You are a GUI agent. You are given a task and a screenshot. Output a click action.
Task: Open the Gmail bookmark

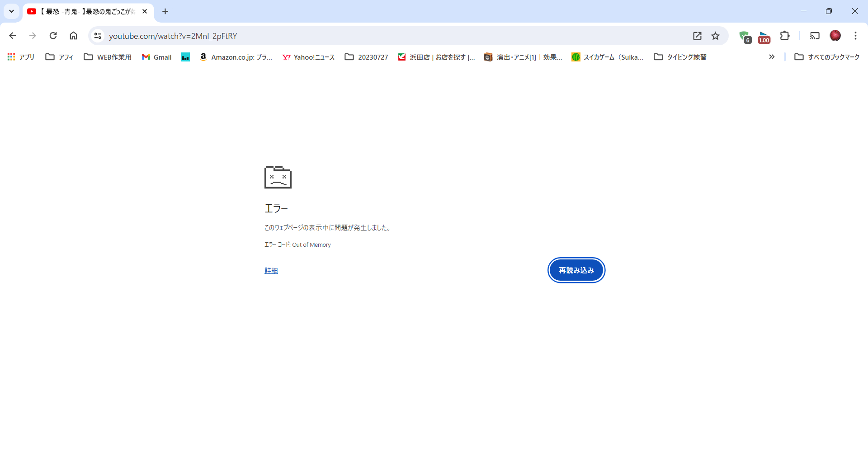[x=156, y=57]
